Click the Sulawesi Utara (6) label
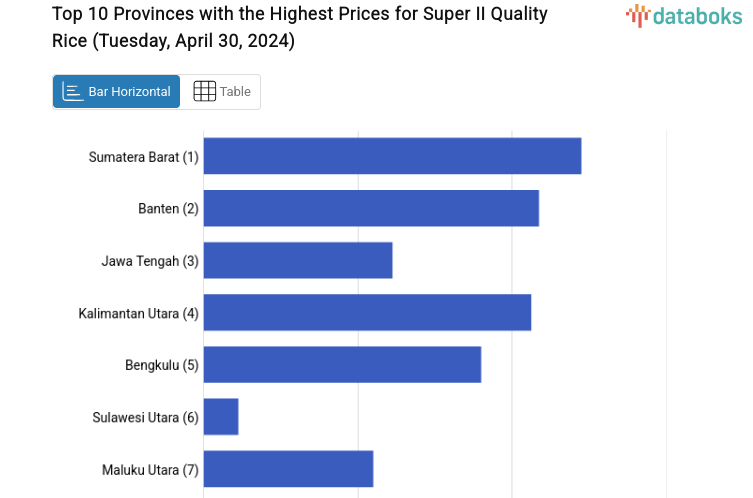 pyautogui.click(x=146, y=417)
